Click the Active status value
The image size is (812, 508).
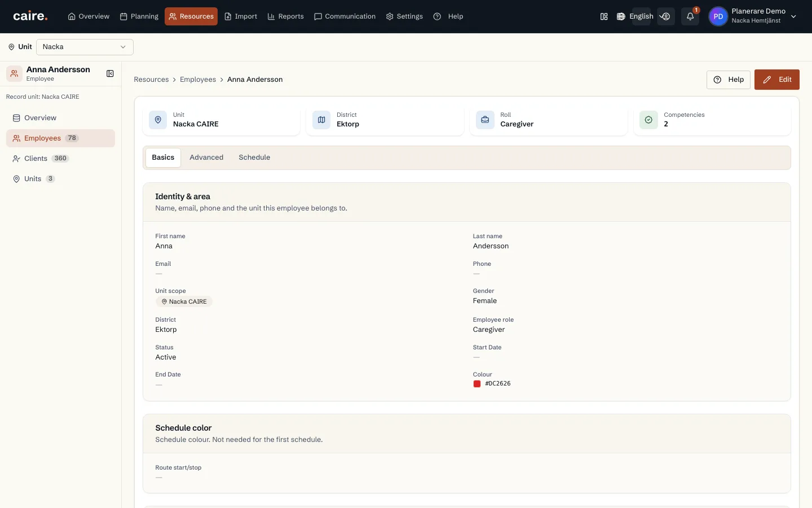pos(166,357)
